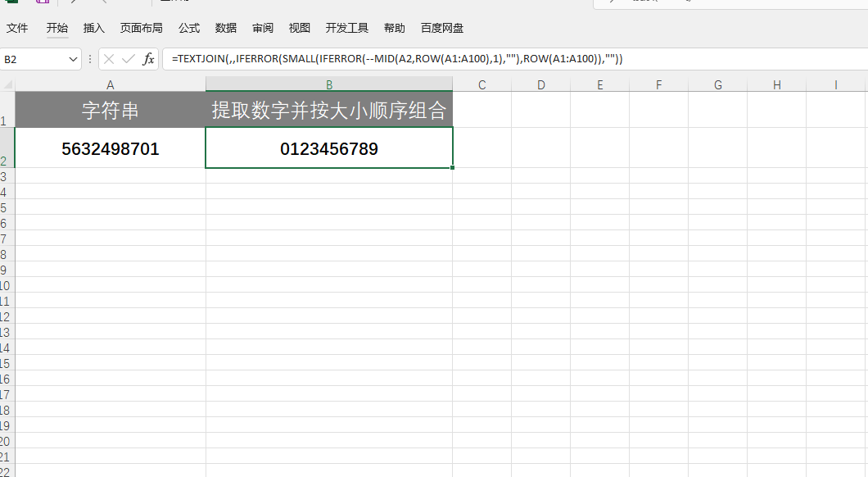This screenshot has width=868, height=477.
Task: Select header cell 字符串
Action: click(x=111, y=110)
